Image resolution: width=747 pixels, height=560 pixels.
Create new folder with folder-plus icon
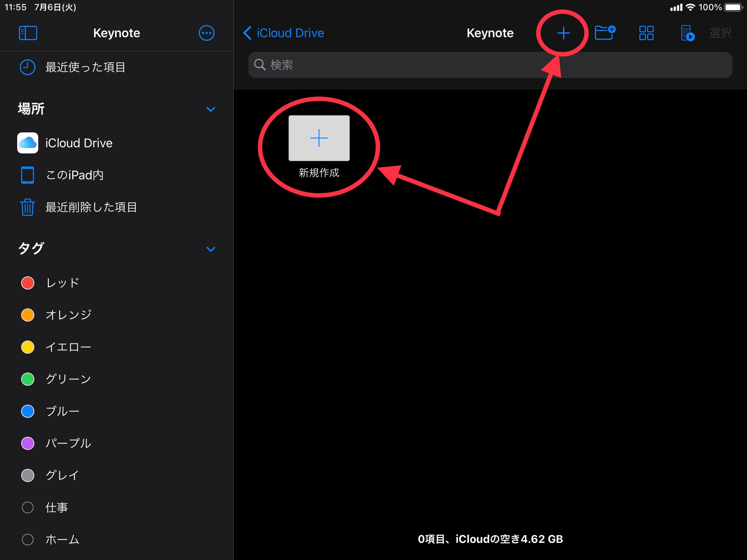point(605,33)
